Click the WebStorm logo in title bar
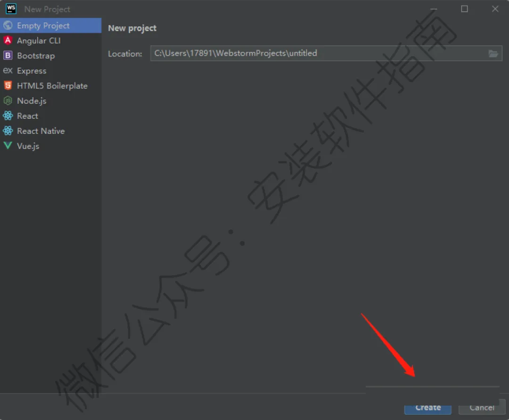 tap(11, 9)
